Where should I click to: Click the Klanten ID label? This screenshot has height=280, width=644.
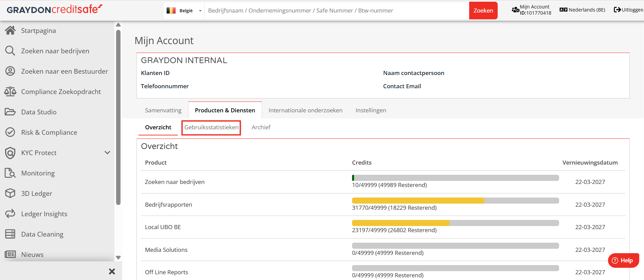(155, 73)
